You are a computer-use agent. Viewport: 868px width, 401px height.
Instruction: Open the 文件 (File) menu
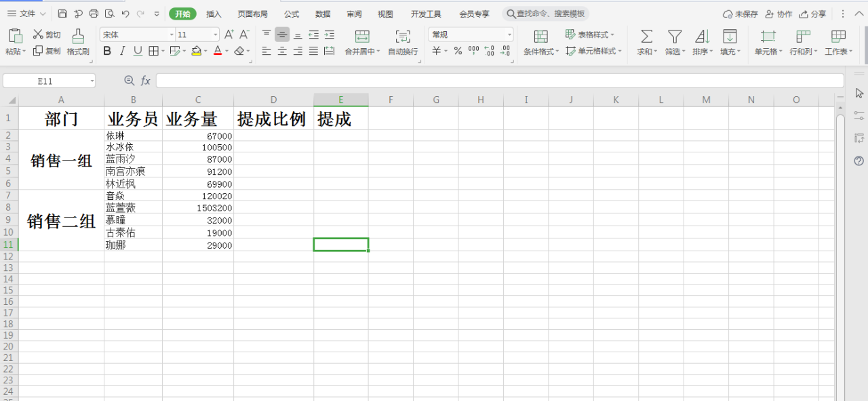click(x=26, y=14)
